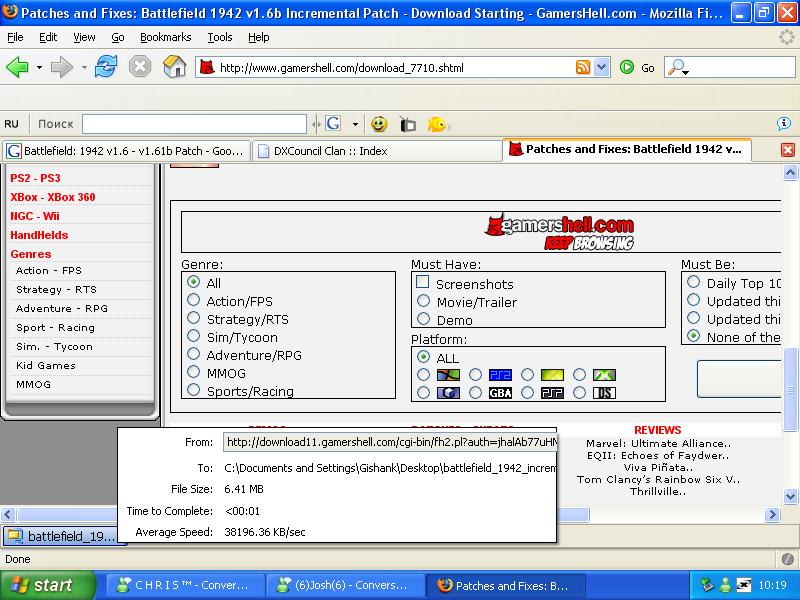The width and height of the screenshot is (800, 600).
Task: Select the Demo radio button
Action: [x=423, y=319]
